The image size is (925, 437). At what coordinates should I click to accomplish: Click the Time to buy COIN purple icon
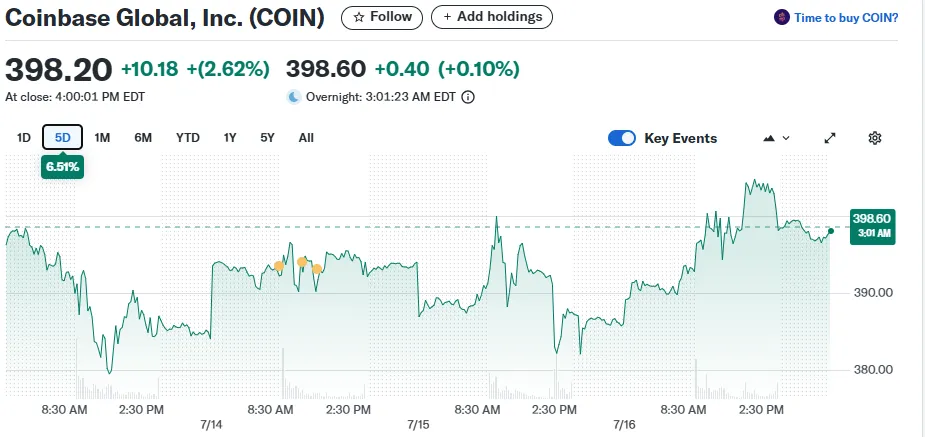click(782, 18)
